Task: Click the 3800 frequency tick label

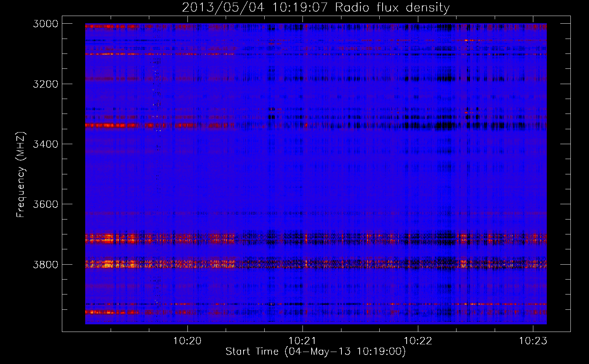Action: pos(46,264)
